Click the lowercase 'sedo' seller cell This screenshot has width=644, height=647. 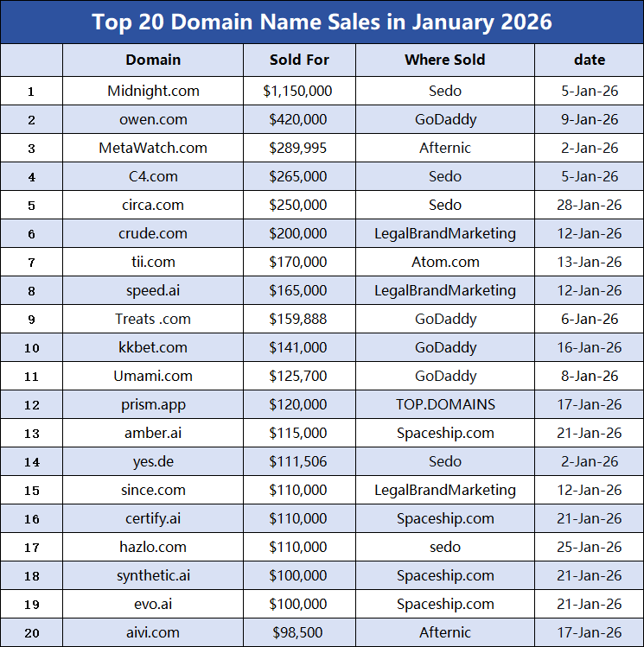[445, 546]
